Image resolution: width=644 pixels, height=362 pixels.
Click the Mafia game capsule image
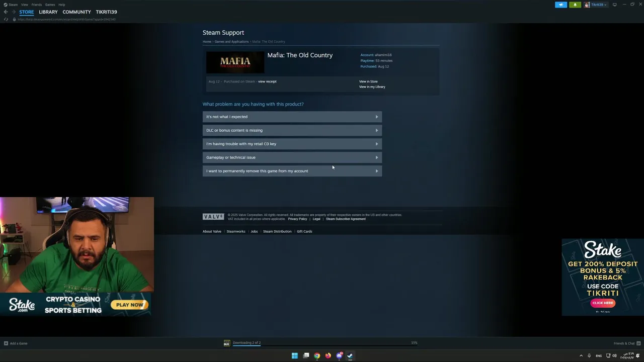pyautogui.click(x=235, y=62)
